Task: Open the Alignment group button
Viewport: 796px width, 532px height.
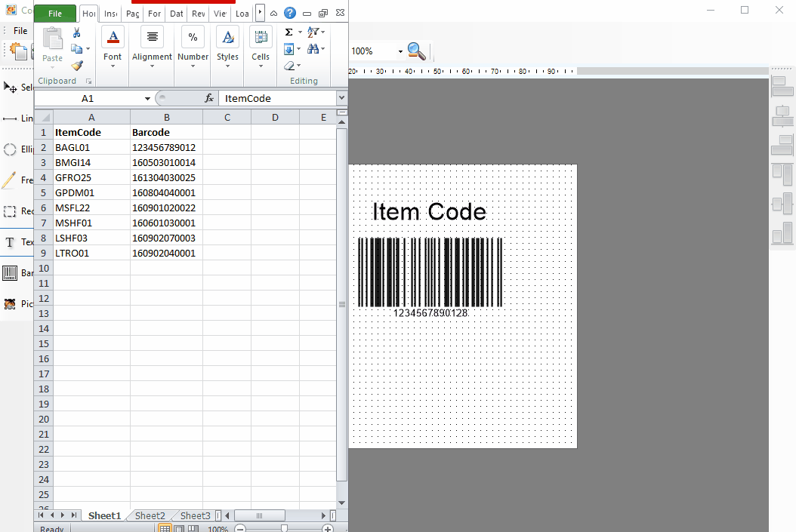Action: (x=153, y=48)
